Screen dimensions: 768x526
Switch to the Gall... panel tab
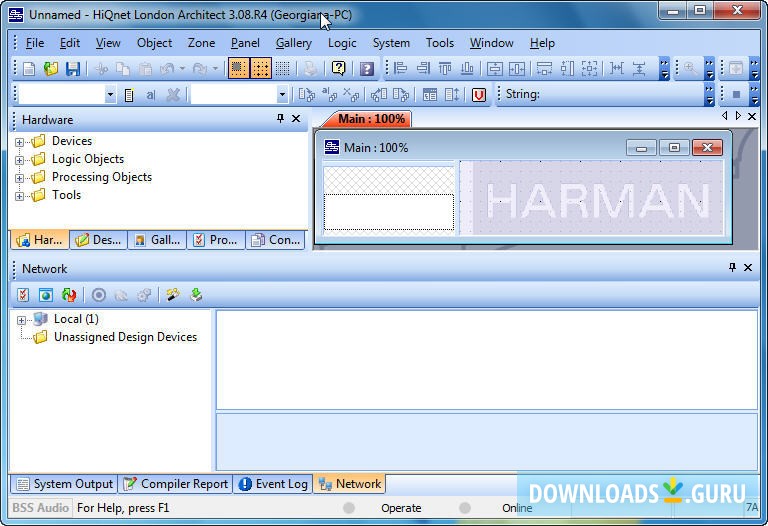(x=157, y=240)
